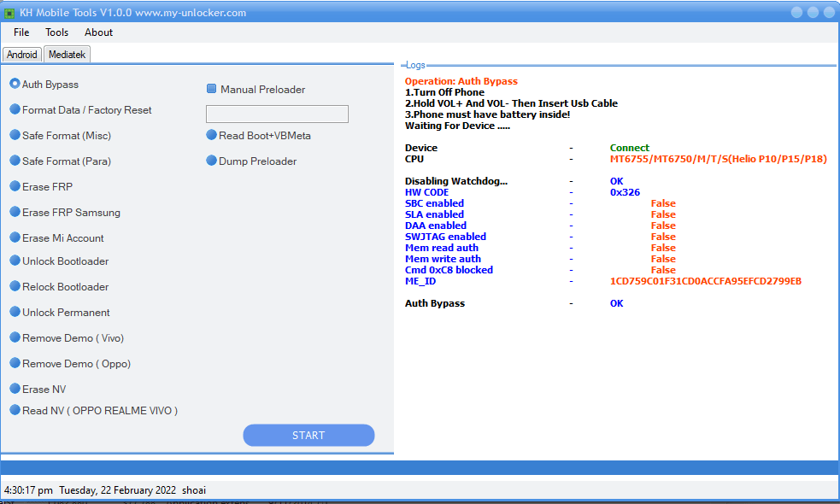Open the Tools menu
Screen dimensions: 840x504
pos(56,32)
